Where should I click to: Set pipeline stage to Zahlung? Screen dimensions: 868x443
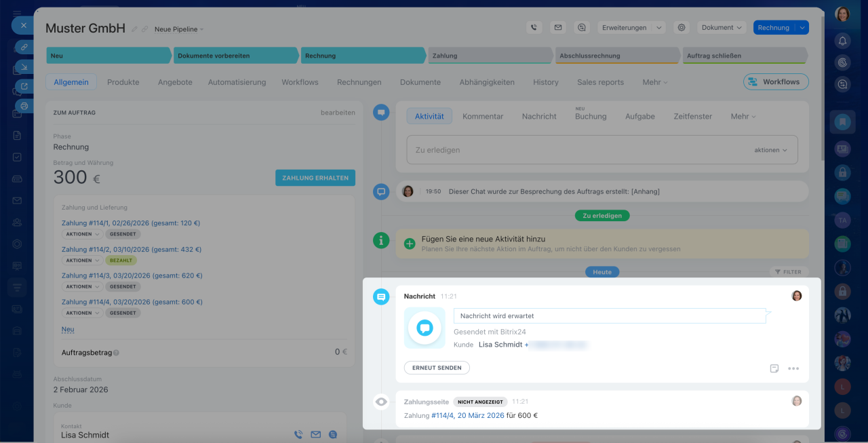click(x=488, y=56)
